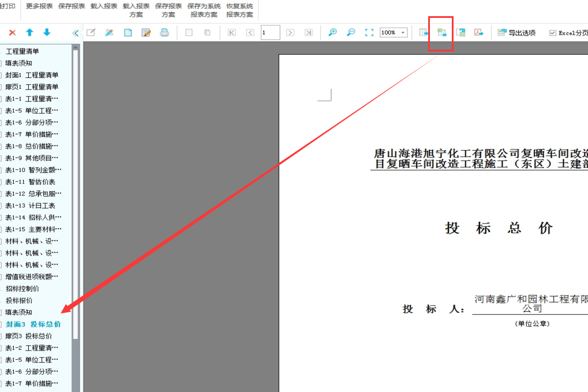This screenshot has height=392, width=588.
Task: Move selected report down with blue arrow
Action: [x=47, y=32]
